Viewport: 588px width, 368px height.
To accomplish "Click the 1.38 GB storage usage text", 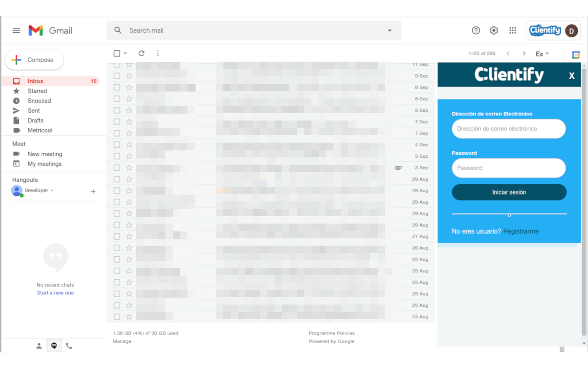I will (146, 333).
